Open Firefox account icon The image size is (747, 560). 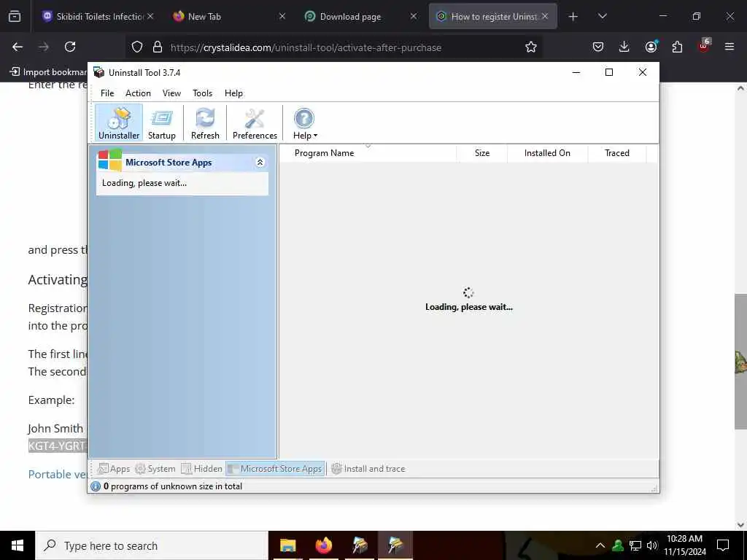(x=651, y=47)
